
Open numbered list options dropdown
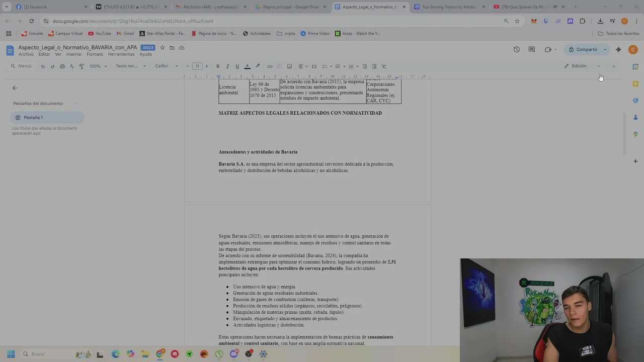click(x=353, y=66)
